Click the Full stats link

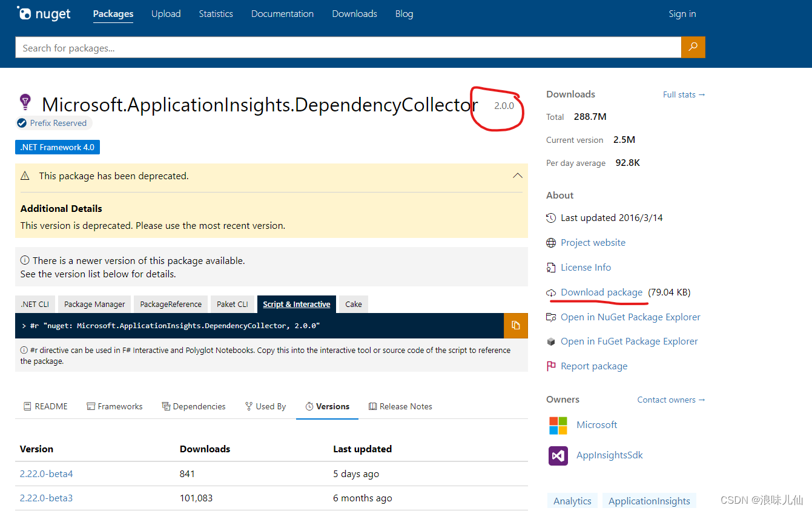684,94
